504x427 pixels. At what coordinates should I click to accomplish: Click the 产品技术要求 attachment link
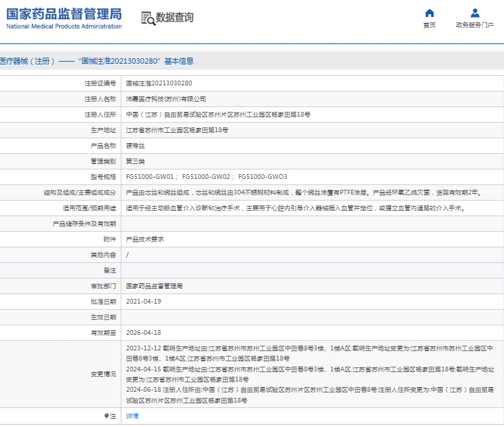(144, 239)
